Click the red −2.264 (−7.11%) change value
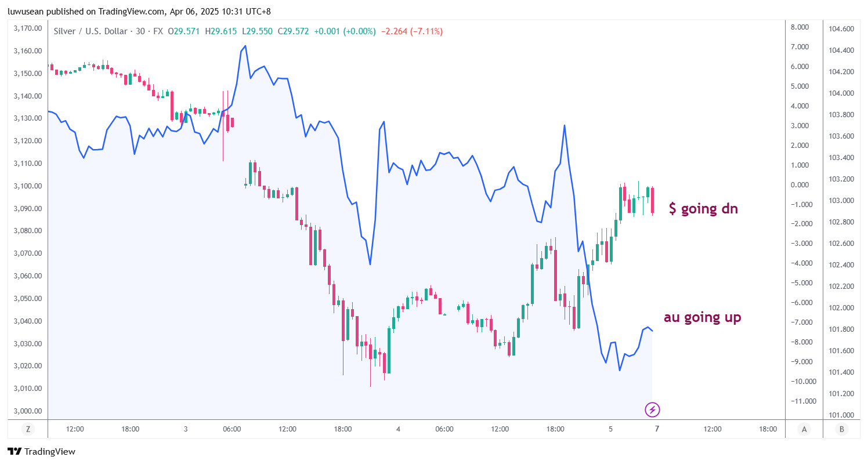Screen dimensions: 868x464 click(x=411, y=31)
